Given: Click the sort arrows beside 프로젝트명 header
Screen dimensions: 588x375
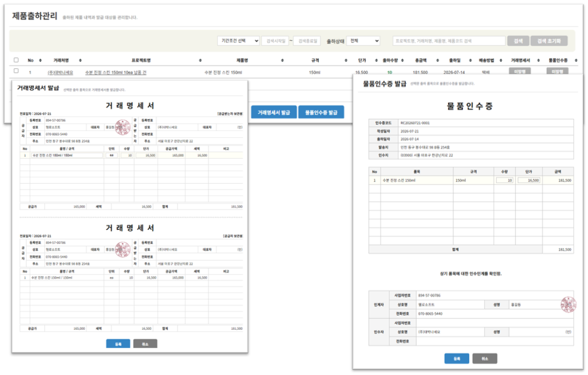Looking at the screenshot, I should [x=200, y=60].
